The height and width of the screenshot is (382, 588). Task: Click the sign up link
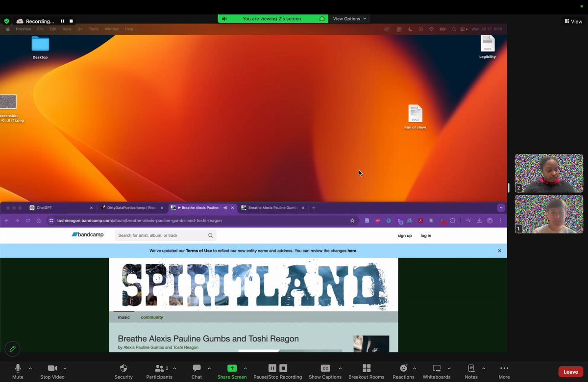pyautogui.click(x=405, y=235)
